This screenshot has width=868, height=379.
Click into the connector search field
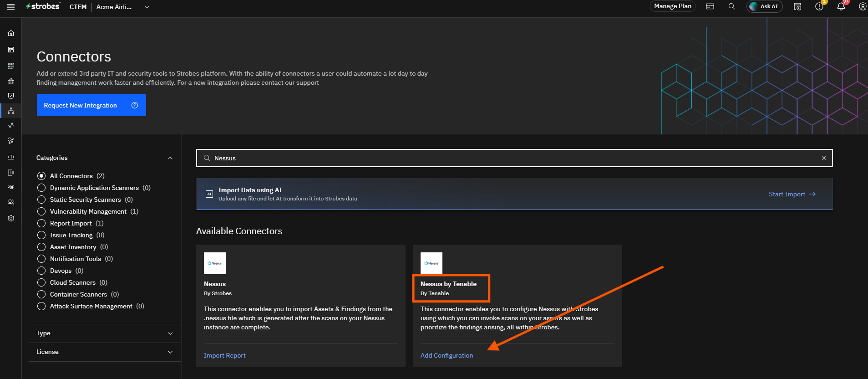514,158
